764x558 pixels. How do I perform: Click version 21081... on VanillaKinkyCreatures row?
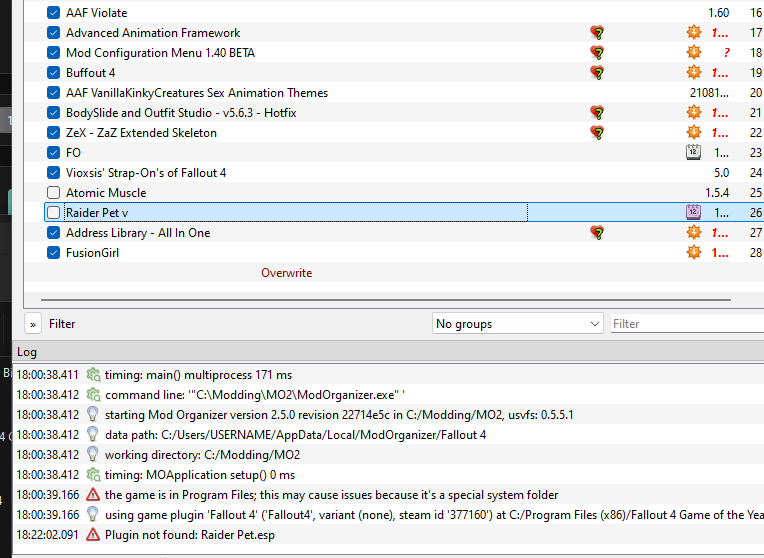pos(709,93)
